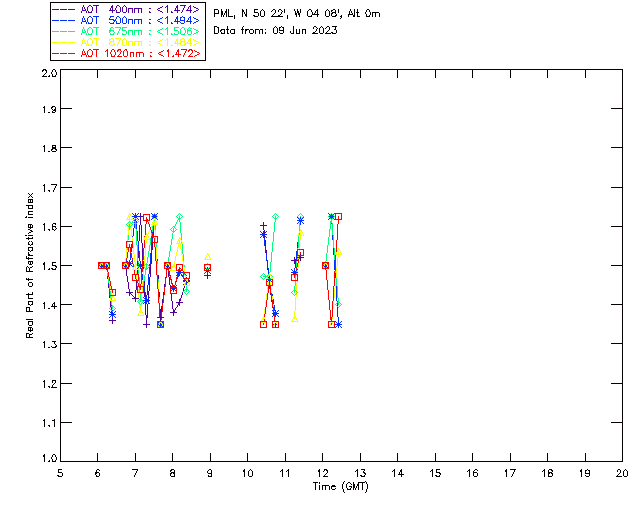Screen dimensions: 640x512
Task: Click the 5 tick label on x-axis
Action: point(60,473)
